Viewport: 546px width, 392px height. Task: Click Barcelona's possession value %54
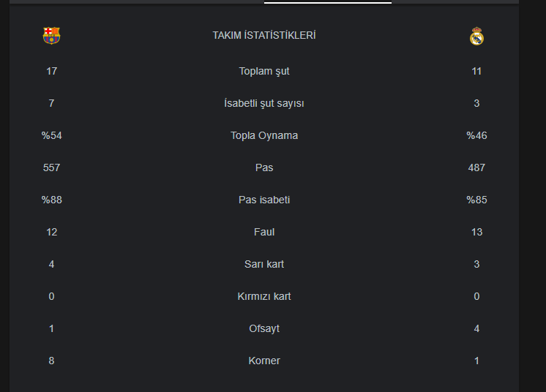pyautogui.click(x=51, y=135)
